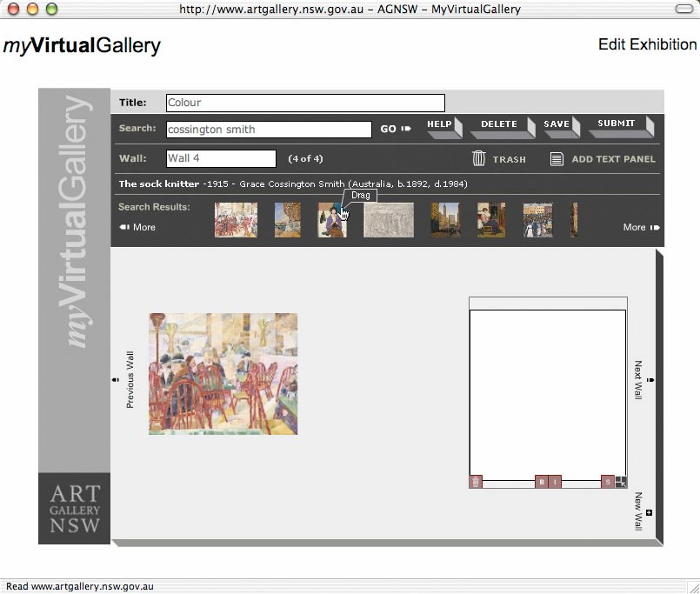Click the Title field containing Colour

point(305,103)
